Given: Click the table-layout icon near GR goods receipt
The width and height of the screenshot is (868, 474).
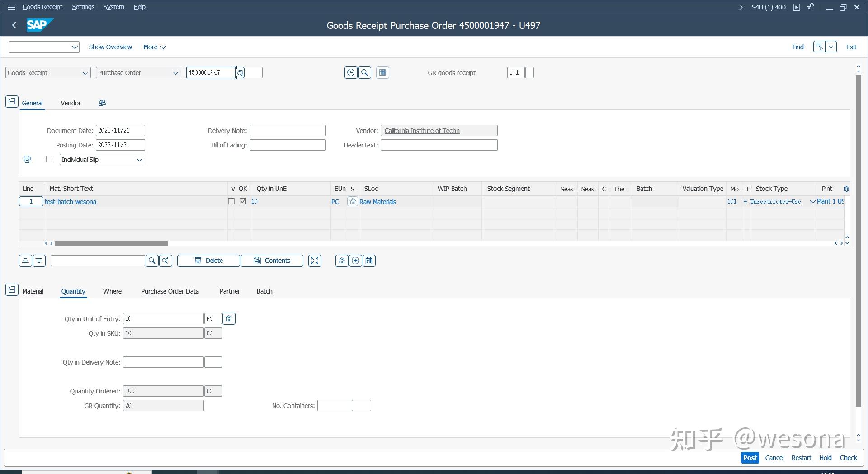Looking at the screenshot, I should click(x=382, y=72).
